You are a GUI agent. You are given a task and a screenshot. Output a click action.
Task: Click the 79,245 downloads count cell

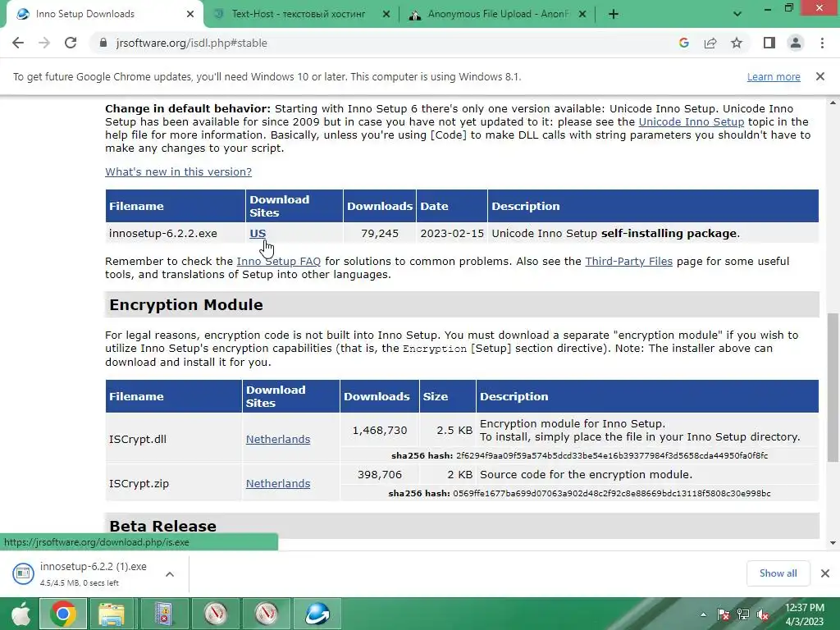pos(379,234)
